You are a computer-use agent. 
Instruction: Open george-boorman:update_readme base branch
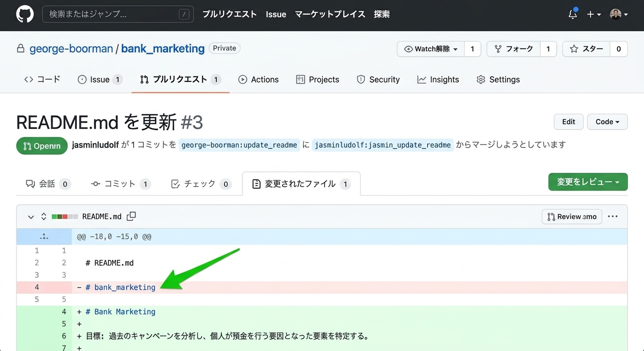point(239,145)
